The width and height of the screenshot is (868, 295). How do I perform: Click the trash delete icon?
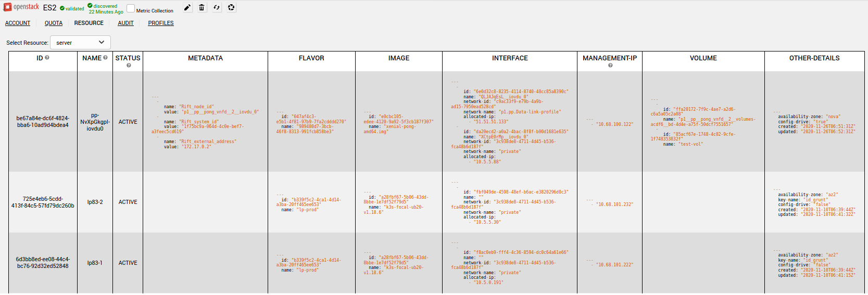tap(202, 8)
